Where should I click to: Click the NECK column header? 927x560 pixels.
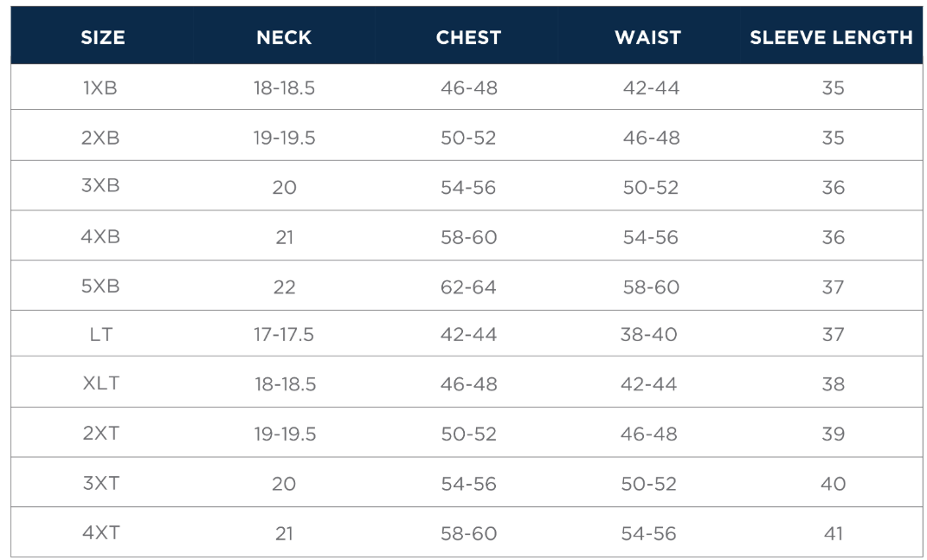click(x=284, y=37)
